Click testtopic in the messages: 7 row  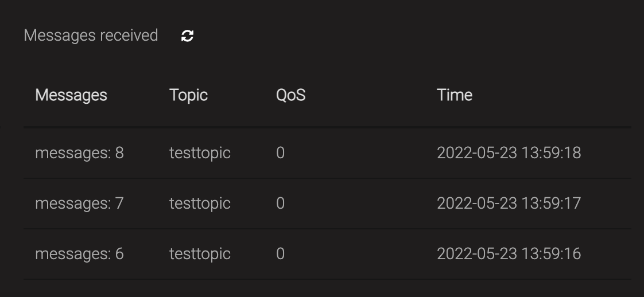coord(200,204)
